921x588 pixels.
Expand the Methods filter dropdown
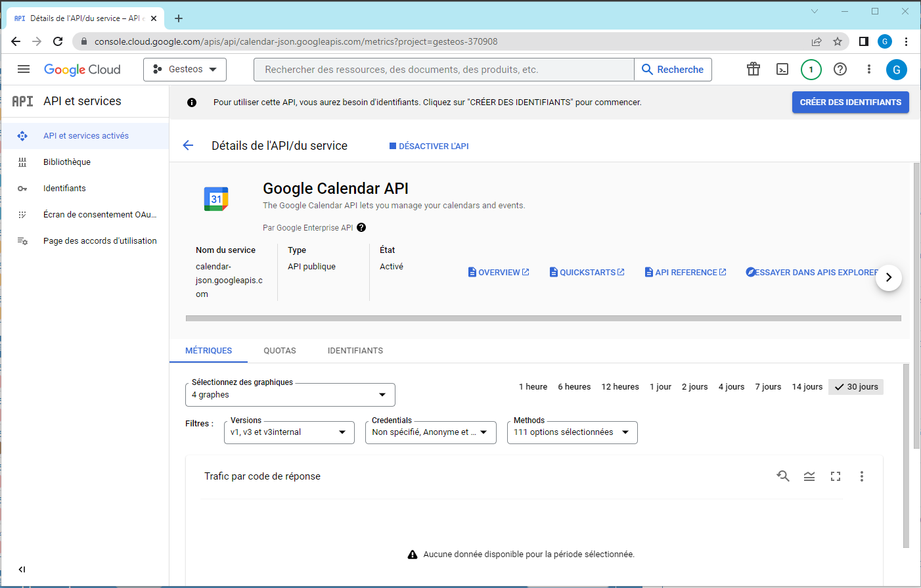coord(572,432)
